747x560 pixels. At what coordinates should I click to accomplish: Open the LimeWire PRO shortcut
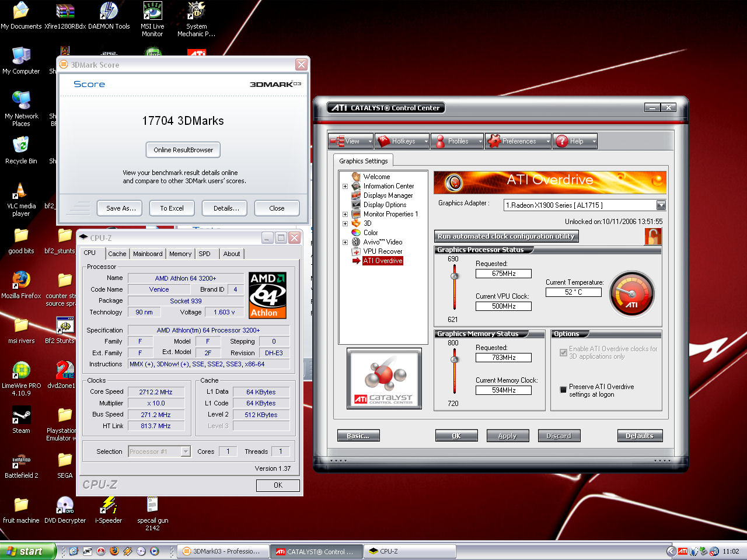coord(21,379)
